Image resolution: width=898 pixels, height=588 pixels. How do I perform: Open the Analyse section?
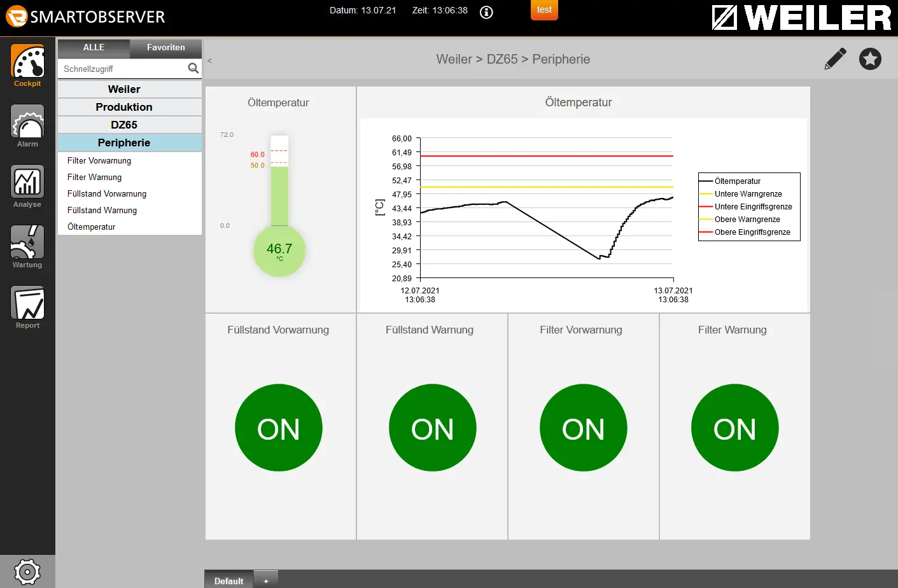[27, 186]
